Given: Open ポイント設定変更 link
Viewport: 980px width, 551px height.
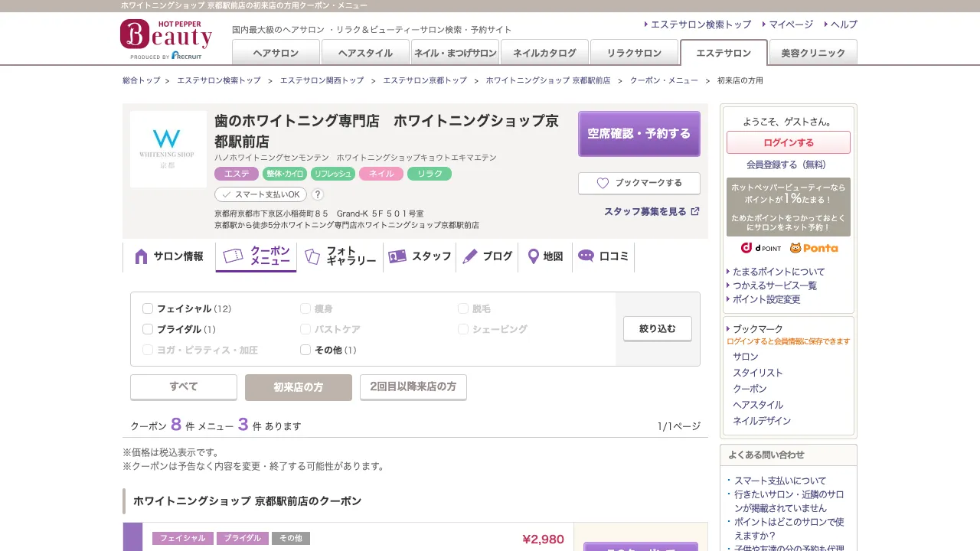Looking at the screenshot, I should [x=766, y=299].
